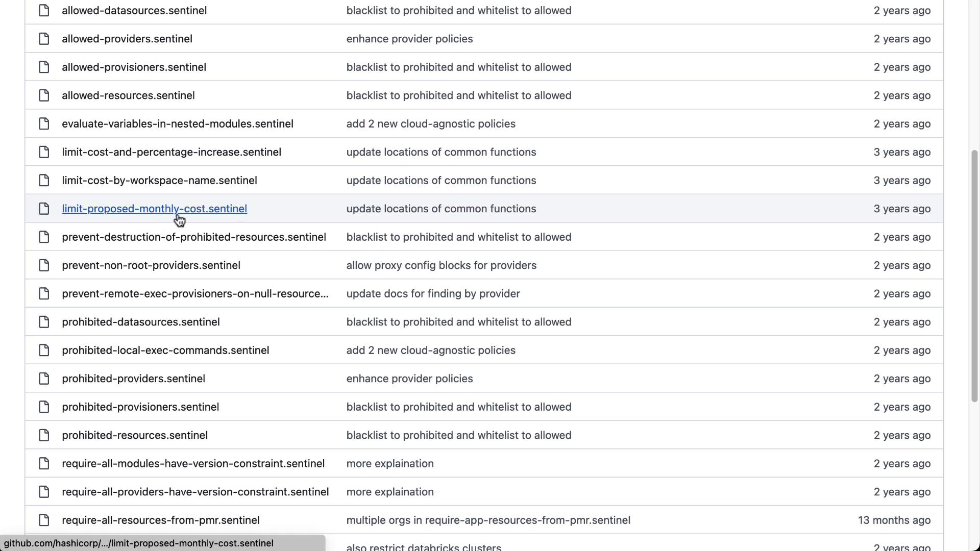Open require-all-modules-have-version-constraint.sentinel file

(193, 464)
